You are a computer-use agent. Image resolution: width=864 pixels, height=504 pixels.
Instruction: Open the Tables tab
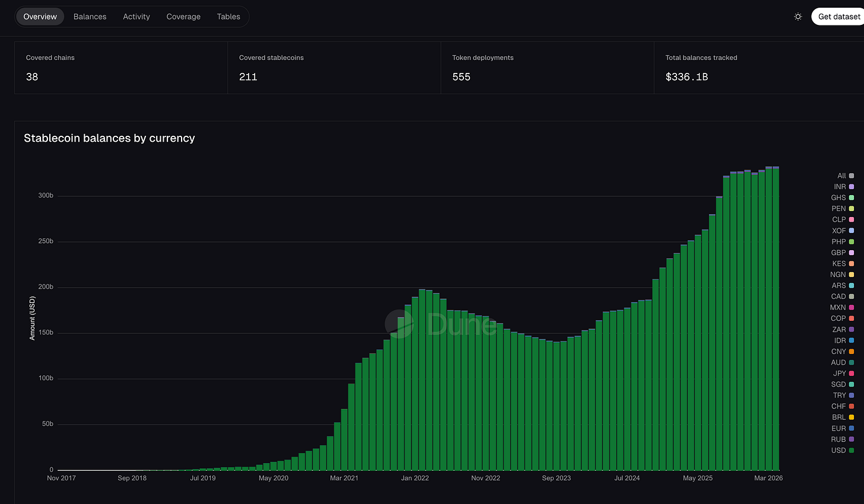228,17
